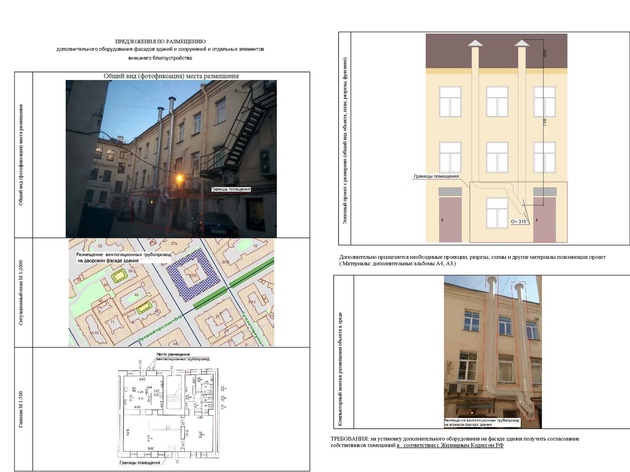Click the line "(Материалы: дополнительные альбомы А4, А3.)"
The height and width of the screenshot is (472, 630).
398,264
